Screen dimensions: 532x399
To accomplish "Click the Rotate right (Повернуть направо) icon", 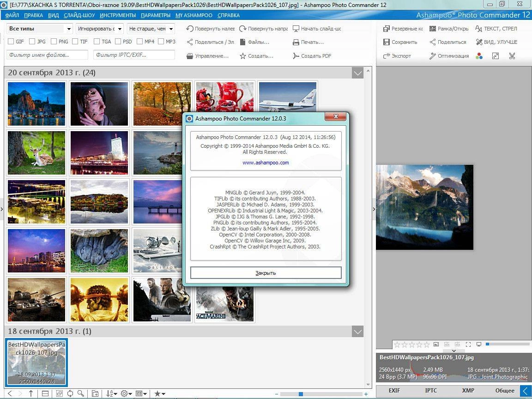I will click(x=242, y=29).
